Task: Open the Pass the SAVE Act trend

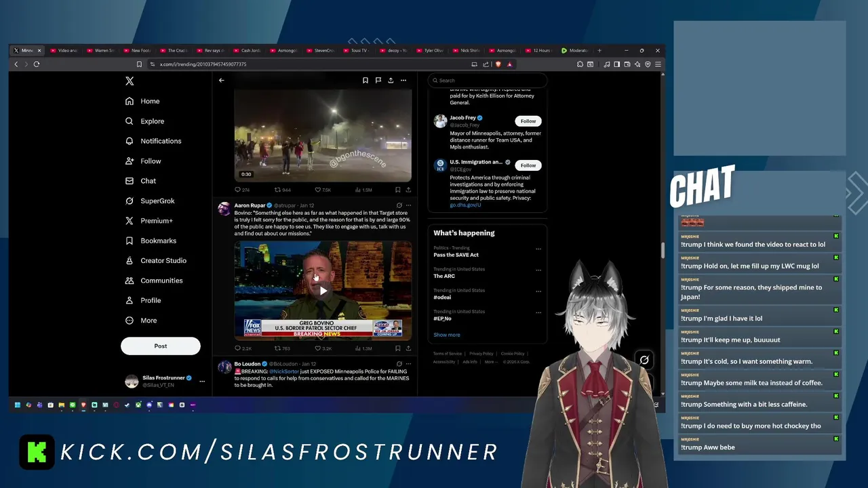Action: (x=456, y=255)
